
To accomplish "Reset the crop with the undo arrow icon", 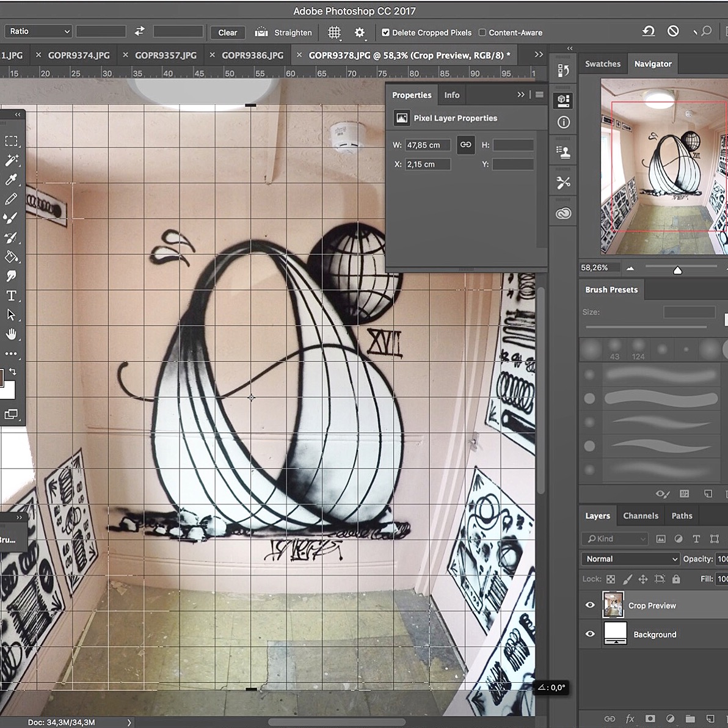I will click(649, 31).
